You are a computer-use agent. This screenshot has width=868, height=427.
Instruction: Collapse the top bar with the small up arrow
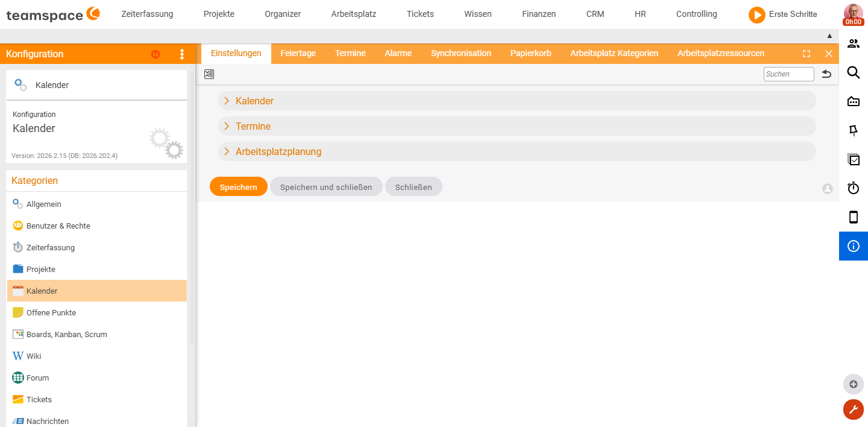829,36
